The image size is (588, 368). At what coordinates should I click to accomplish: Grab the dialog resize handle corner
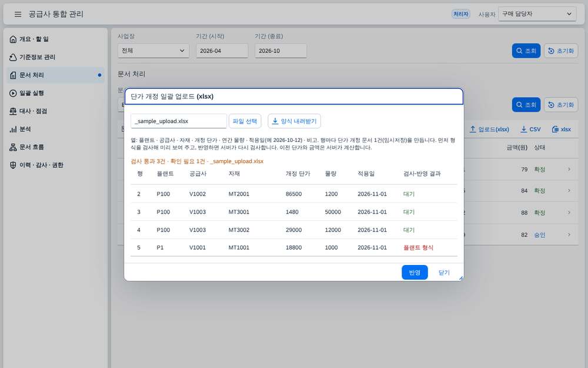click(x=461, y=279)
